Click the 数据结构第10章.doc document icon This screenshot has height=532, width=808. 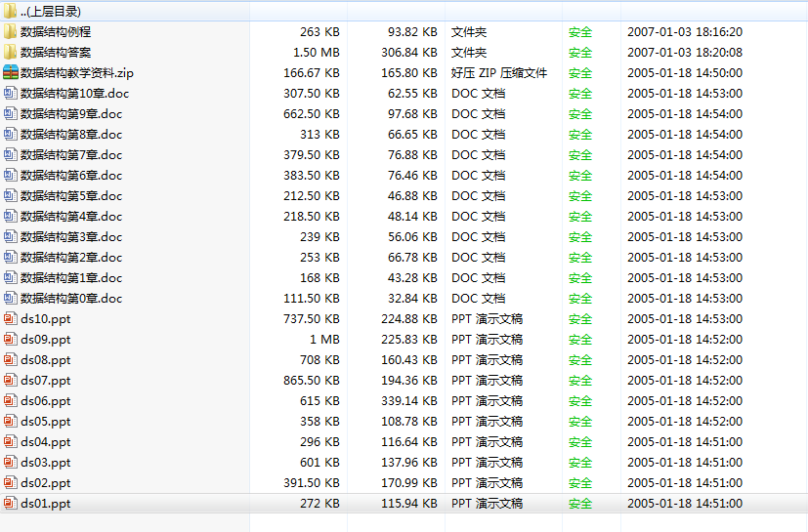pos(11,94)
